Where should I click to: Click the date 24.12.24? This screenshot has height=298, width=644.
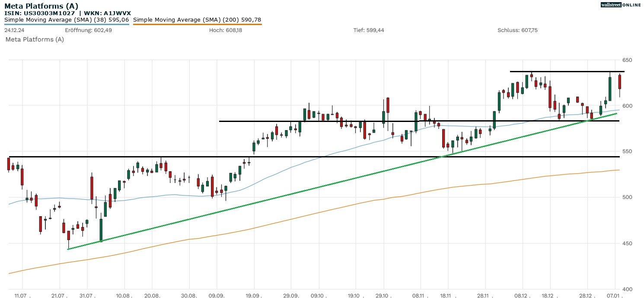click(x=14, y=30)
